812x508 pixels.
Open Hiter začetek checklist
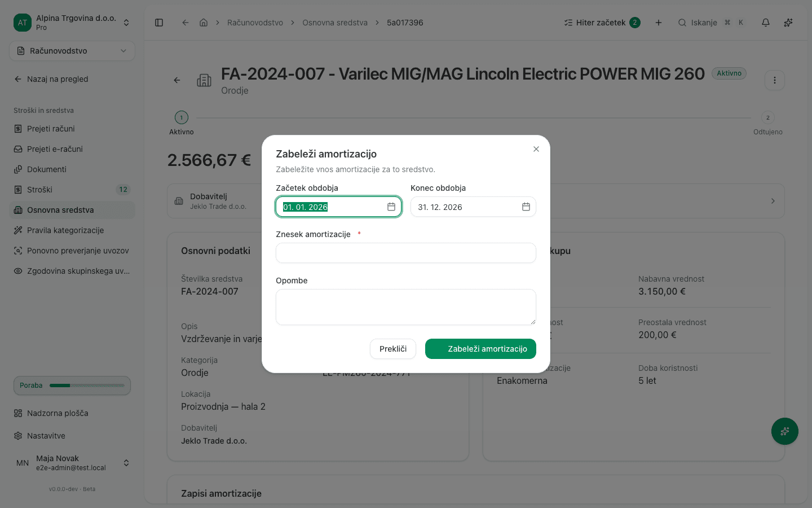click(x=602, y=23)
